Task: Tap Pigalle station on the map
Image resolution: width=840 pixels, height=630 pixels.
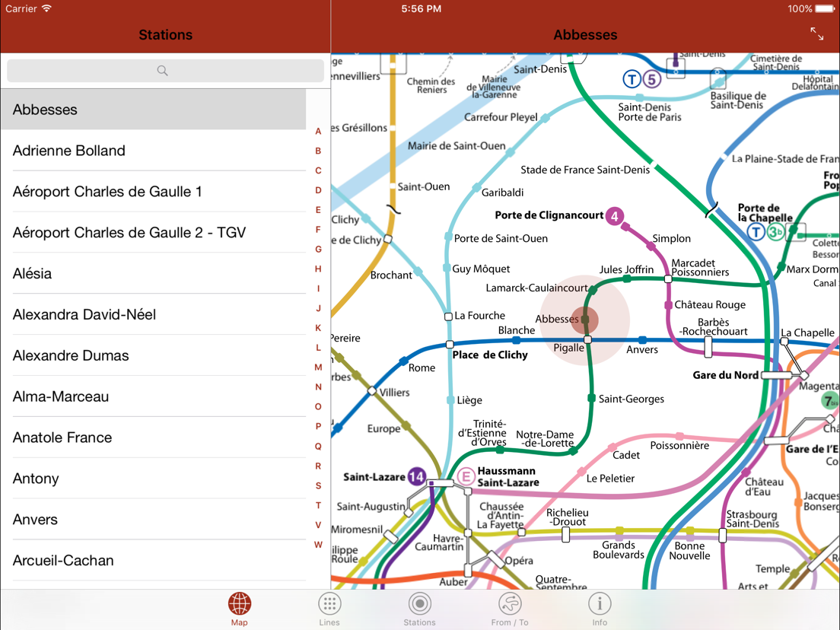Action: pyautogui.click(x=587, y=339)
